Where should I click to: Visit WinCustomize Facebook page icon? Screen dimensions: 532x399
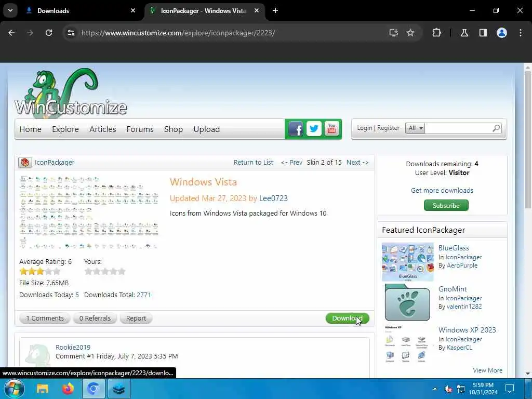[296, 129]
